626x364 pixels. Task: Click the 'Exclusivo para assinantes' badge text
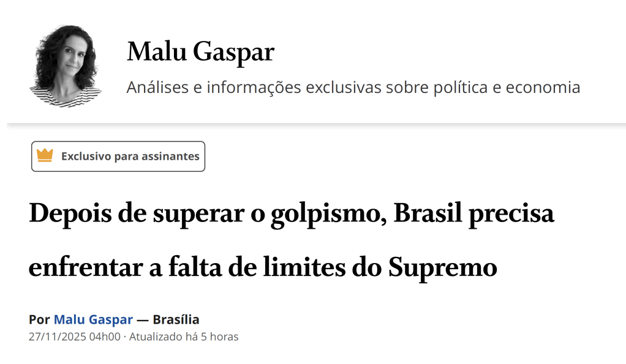click(x=130, y=156)
